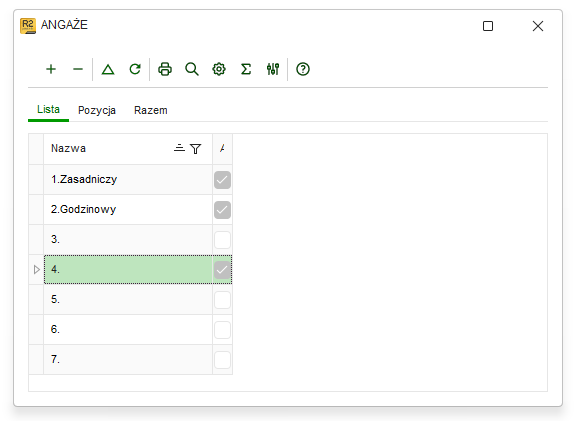This screenshot has width=574, height=421.
Task: Select the row labeled 7.
Action: point(128,360)
